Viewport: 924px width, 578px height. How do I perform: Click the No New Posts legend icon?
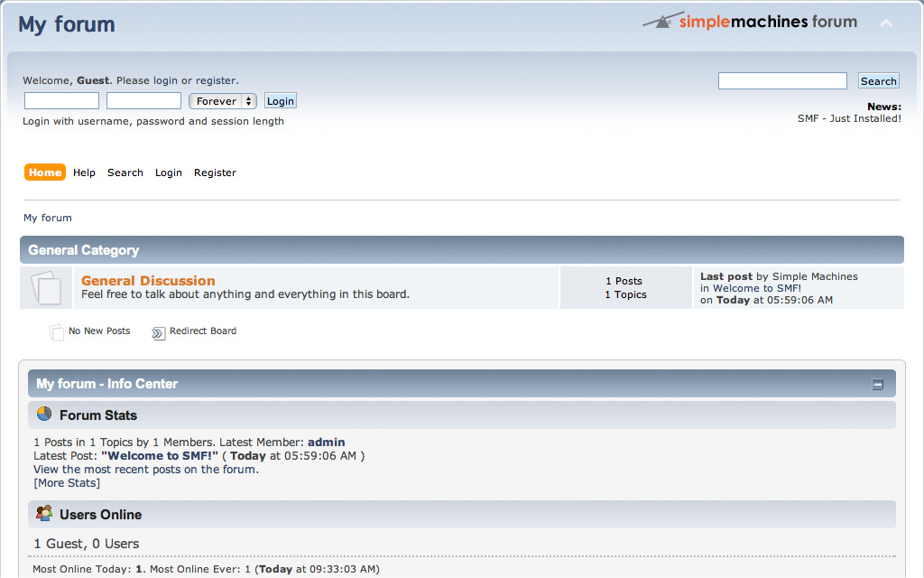(x=55, y=331)
